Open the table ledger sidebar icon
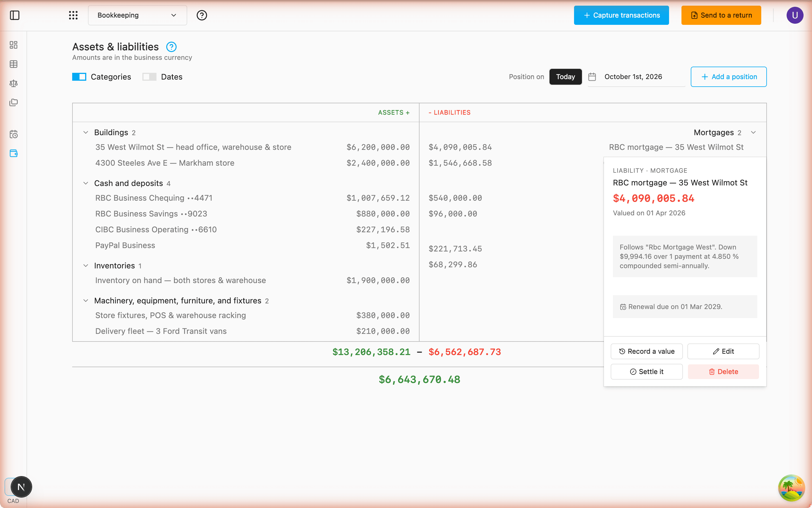812x508 pixels. (x=14, y=64)
